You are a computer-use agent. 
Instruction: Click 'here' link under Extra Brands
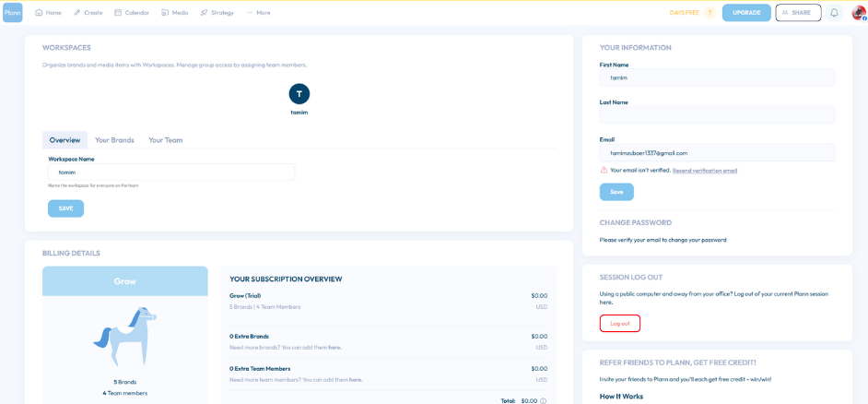coord(334,348)
